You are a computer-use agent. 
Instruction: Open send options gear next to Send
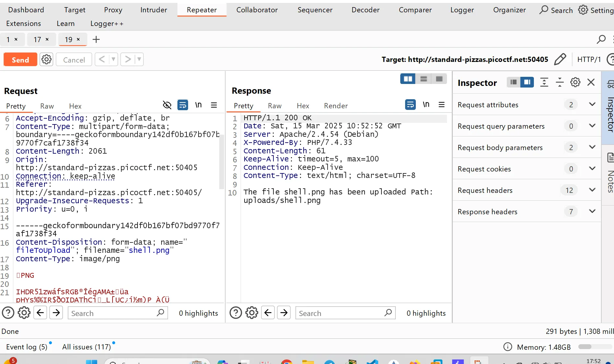pos(46,60)
